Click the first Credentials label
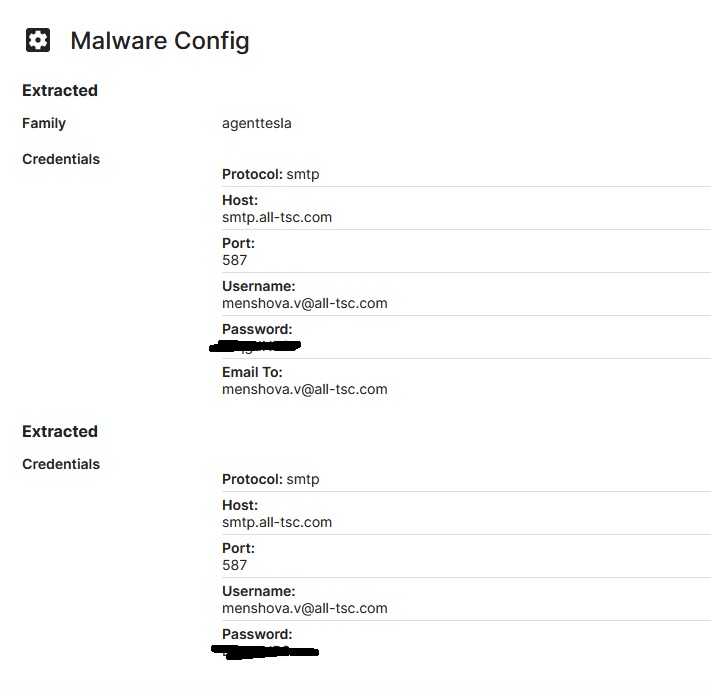The width and height of the screenshot is (711, 690). (61, 159)
